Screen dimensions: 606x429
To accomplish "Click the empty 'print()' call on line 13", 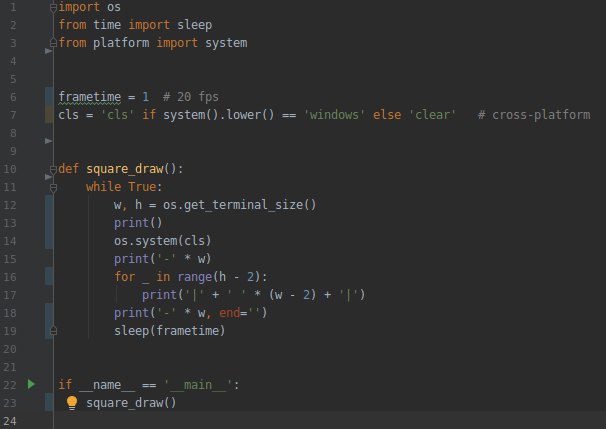I will click(x=138, y=223).
